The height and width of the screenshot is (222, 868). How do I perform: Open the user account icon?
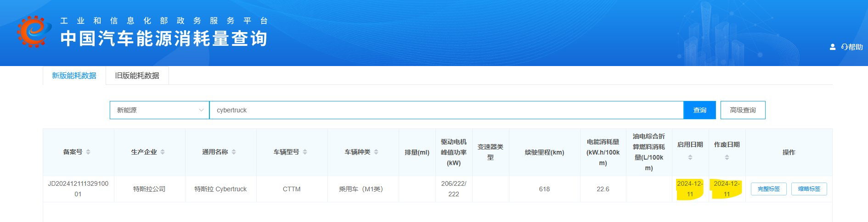832,47
